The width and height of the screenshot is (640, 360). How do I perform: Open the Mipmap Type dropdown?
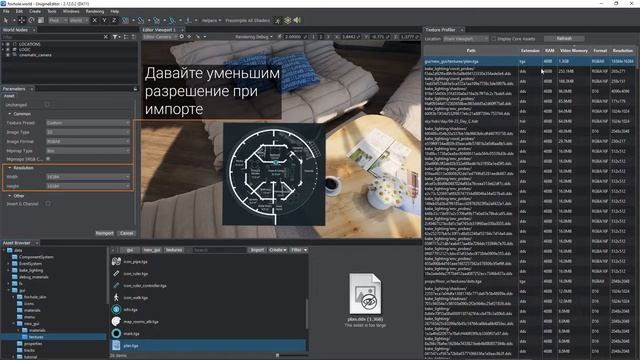pyautogui.click(x=88, y=151)
